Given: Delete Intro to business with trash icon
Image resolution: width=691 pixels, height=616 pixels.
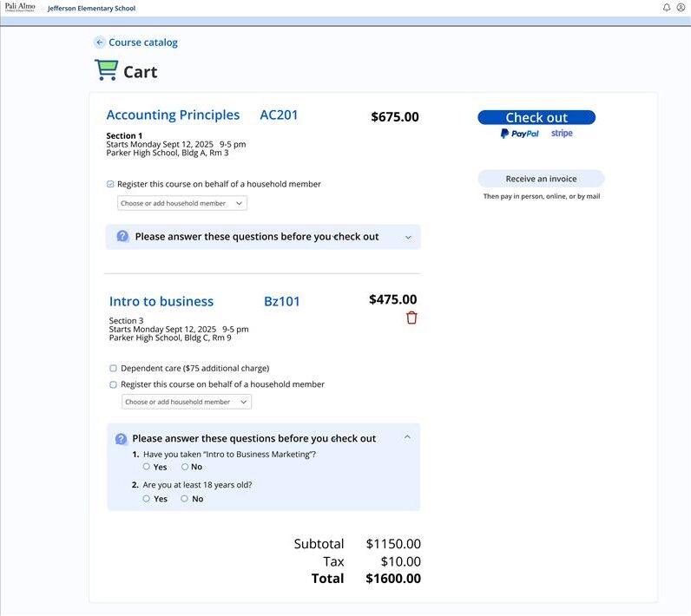Looking at the screenshot, I should point(411,318).
